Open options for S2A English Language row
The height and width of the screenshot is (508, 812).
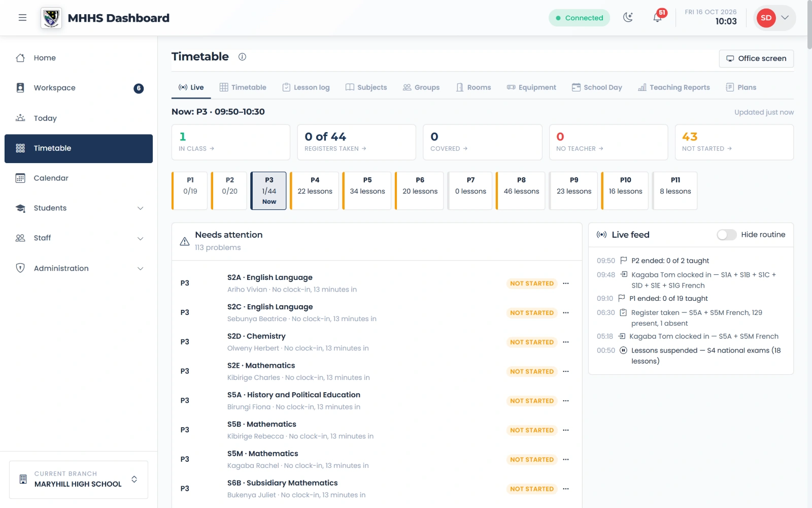coord(566,283)
